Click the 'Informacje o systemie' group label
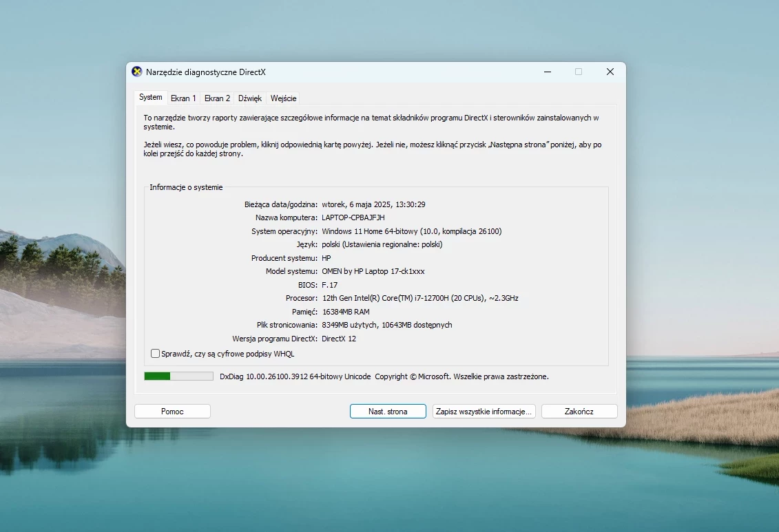 point(186,187)
